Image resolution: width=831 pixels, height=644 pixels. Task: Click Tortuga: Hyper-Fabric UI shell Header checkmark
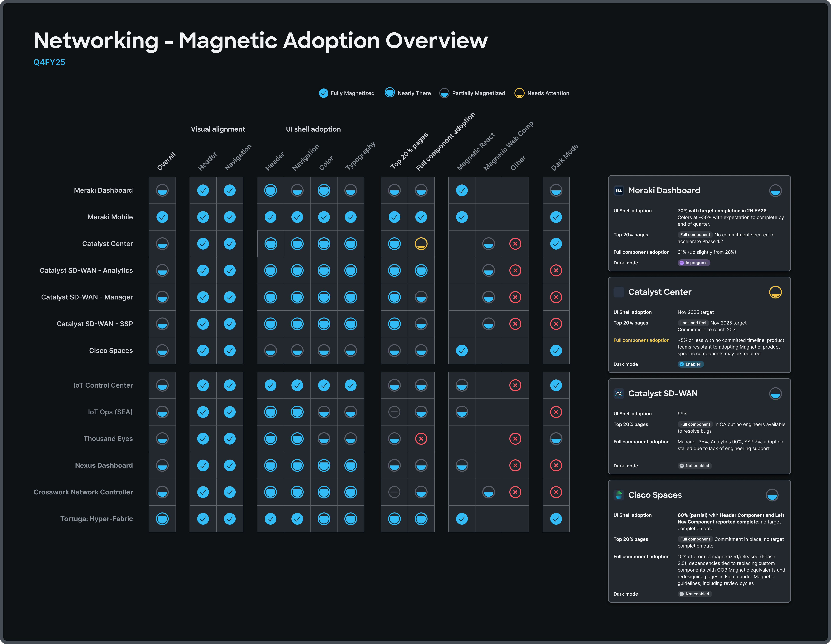(271, 519)
